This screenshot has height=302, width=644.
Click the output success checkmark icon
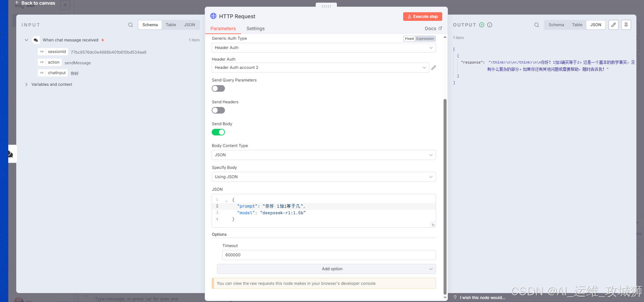pyautogui.click(x=482, y=25)
